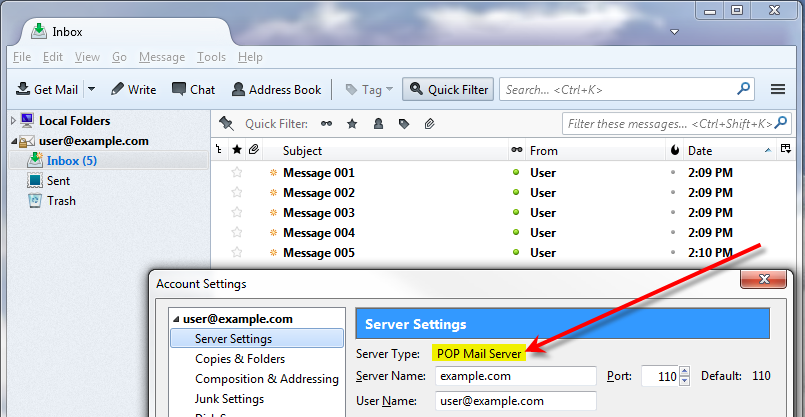
Task: Click the thread column header icon
Action: (x=219, y=150)
